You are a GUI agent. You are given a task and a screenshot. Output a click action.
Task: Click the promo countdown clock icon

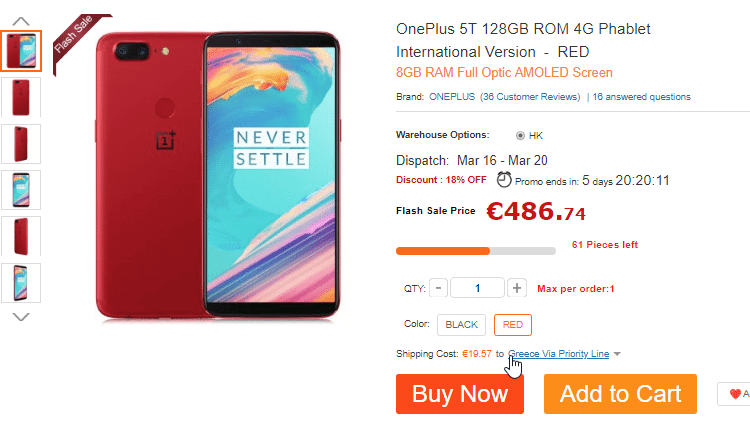(505, 180)
